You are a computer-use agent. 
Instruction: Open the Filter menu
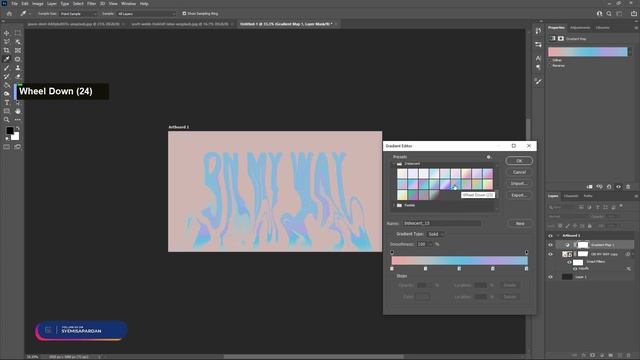91,4
